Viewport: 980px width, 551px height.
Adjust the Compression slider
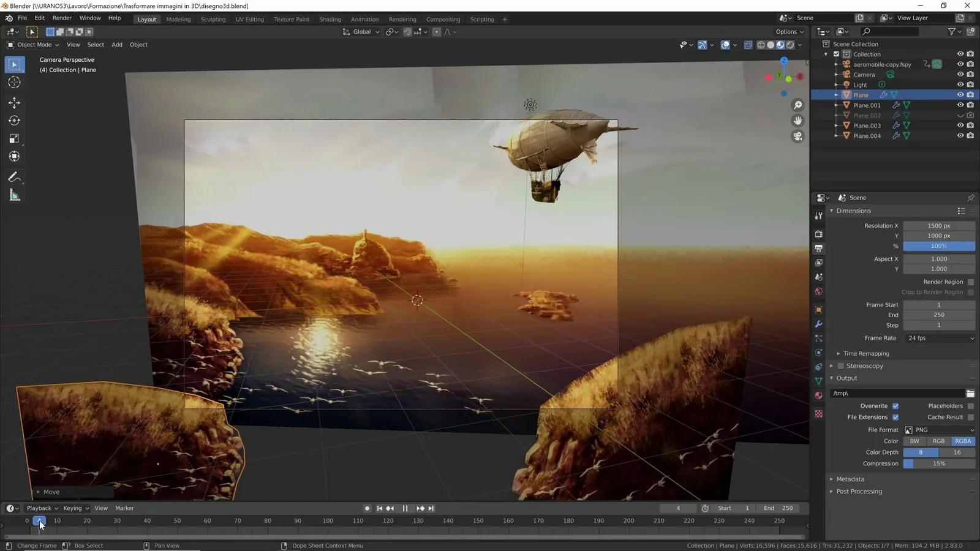click(939, 463)
